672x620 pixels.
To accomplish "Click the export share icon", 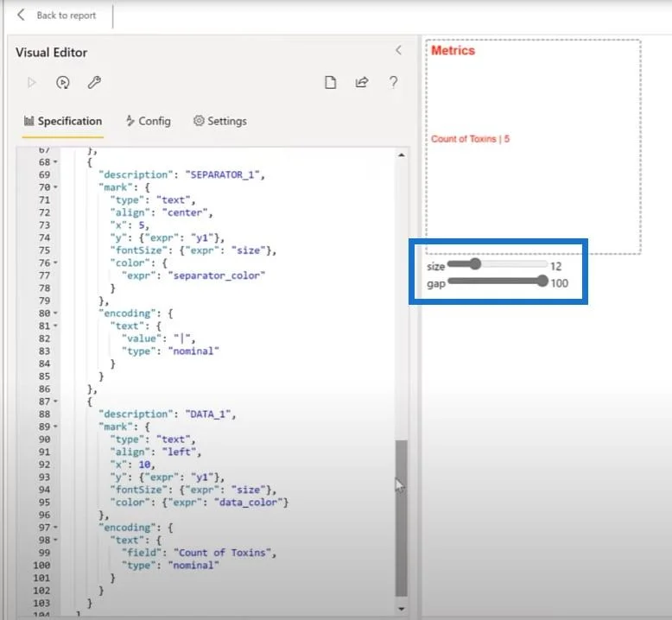I will coord(362,82).
